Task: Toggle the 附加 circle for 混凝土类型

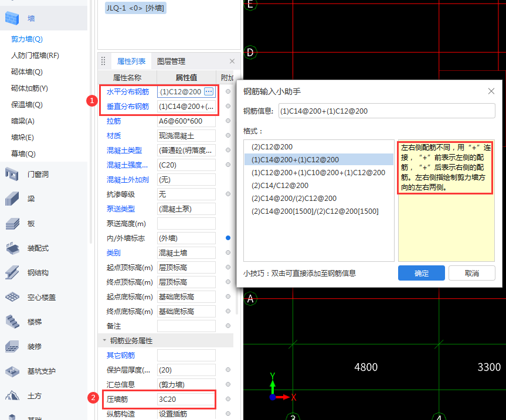Action: click(228, 150)
